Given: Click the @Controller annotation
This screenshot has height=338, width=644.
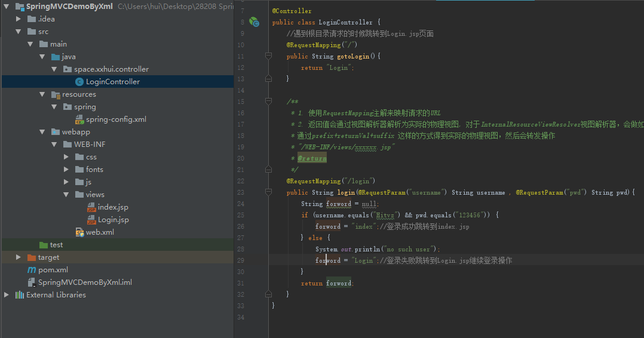Looking at the screenshot, I should tap(292, 11).
